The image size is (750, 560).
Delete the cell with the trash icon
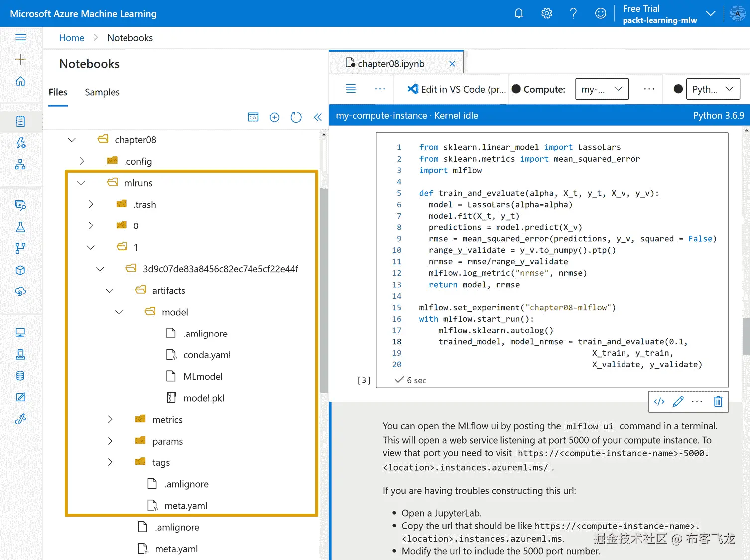point(718,401)
